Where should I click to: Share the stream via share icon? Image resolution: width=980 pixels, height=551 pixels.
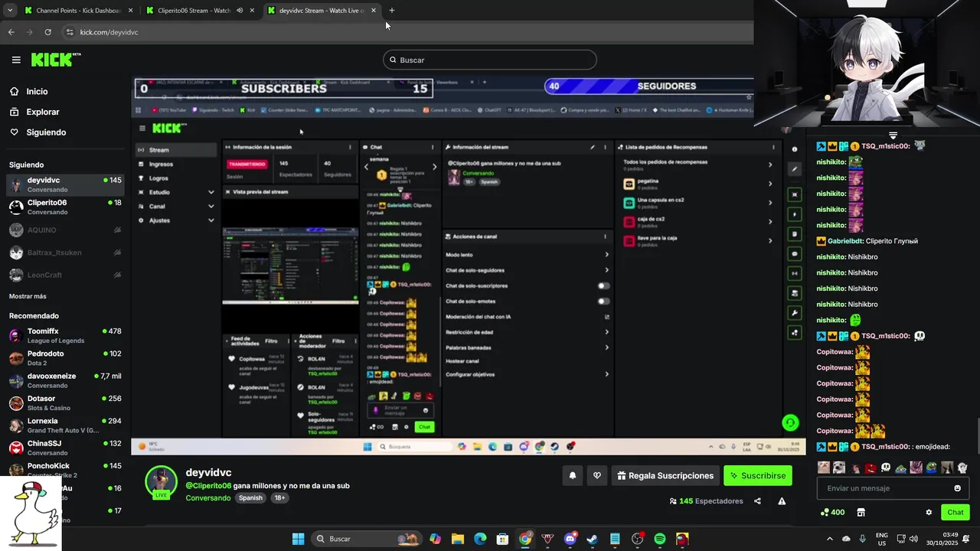pos(757,501)
